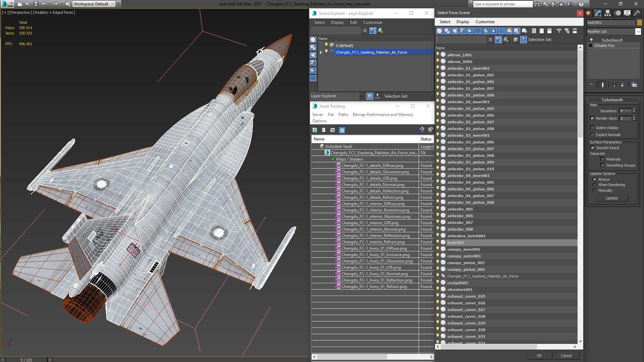Toggle Display Shapes filter in Select From Scene
Viewport: 644px width, 362px height.
coord(447,31)
